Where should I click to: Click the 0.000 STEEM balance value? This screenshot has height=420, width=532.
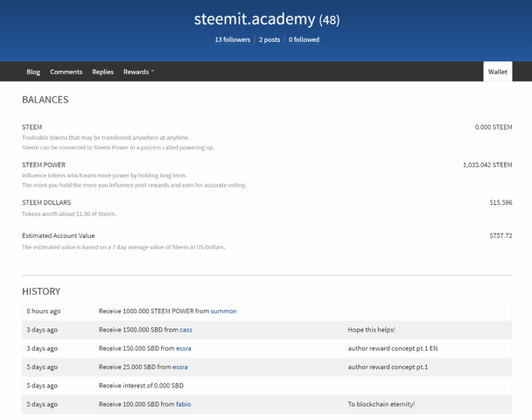pos(493,127)
